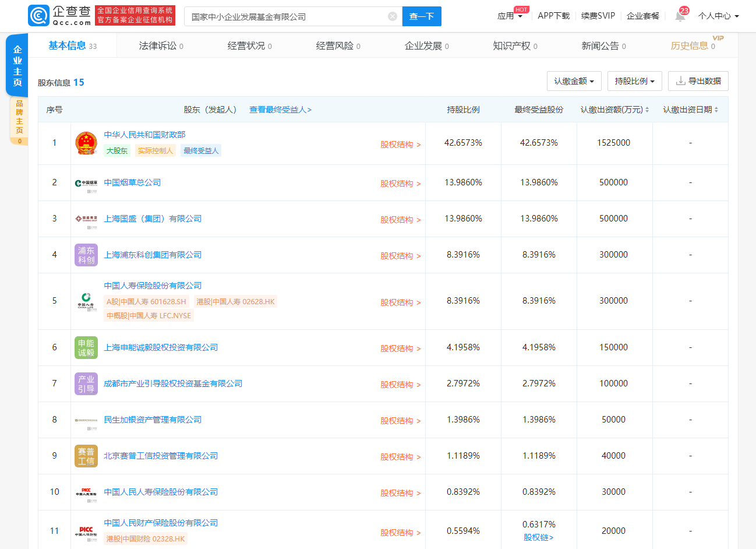Screen dimensions: 756x549
Task: Click the 大股东 tag
Action: tap(117, 151)
